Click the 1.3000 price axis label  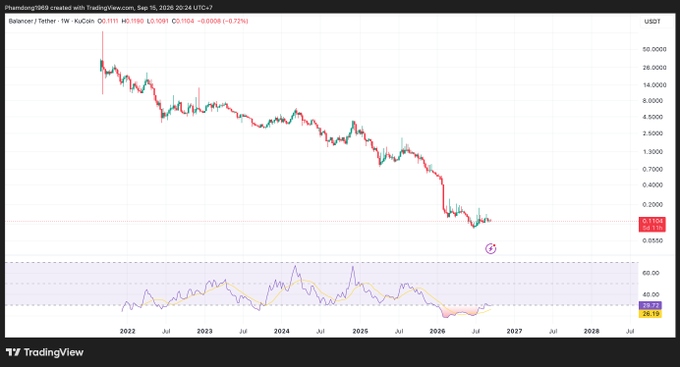point(653,152)
